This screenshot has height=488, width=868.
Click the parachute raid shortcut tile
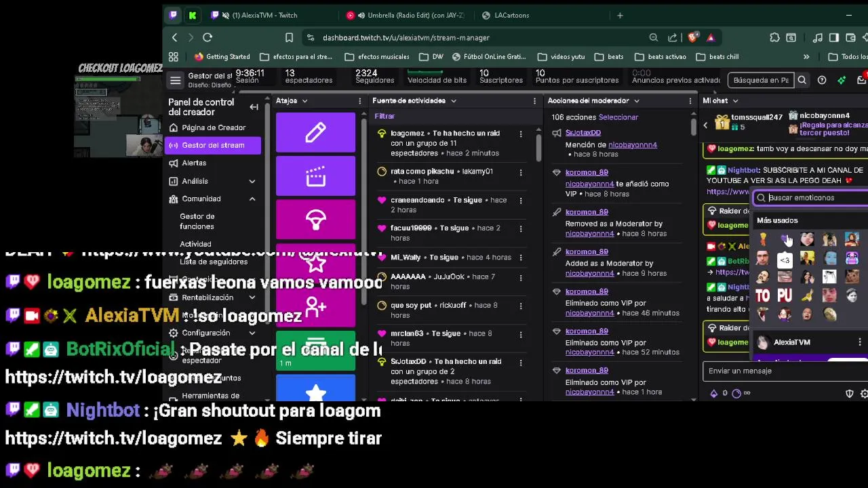tap(315, 219)
